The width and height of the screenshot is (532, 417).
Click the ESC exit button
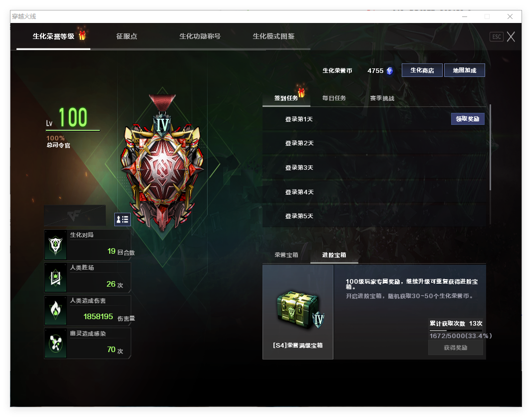[496, 36]
